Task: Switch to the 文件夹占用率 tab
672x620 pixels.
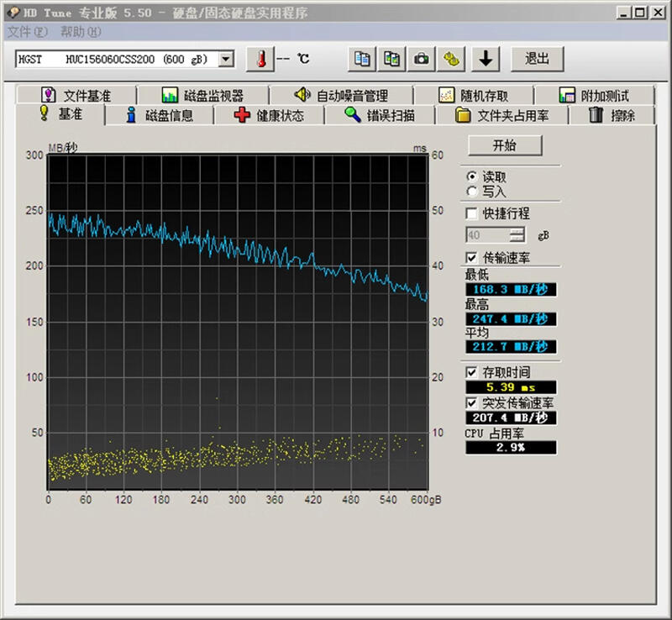Action: point(501,115)
